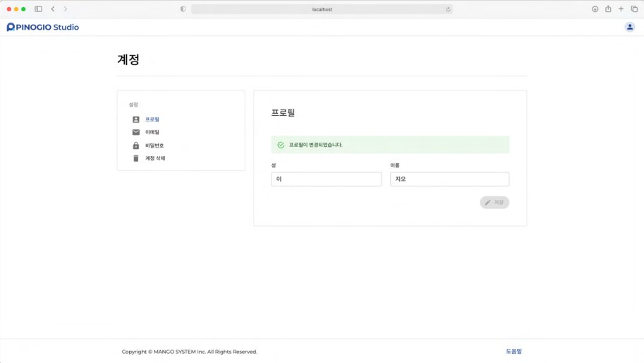
Task: Show Safari tab overview
Action: tap(634, 9)
